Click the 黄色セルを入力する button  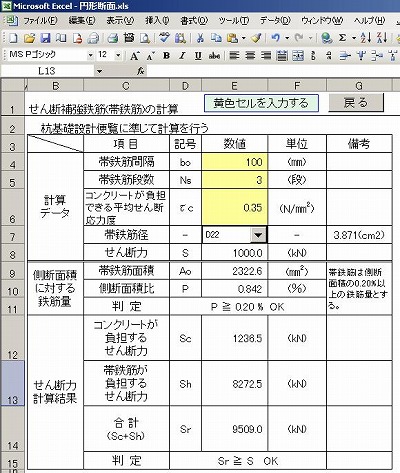[x=261, y=103]
